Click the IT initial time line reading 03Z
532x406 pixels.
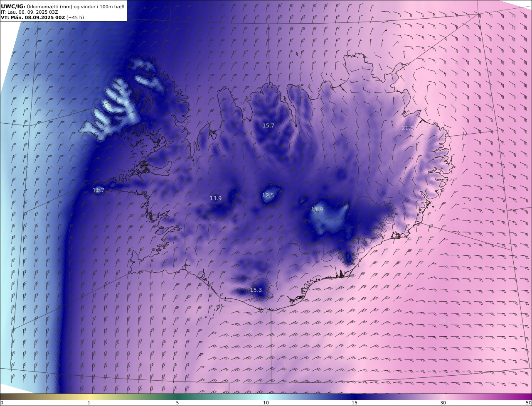click(30, 12)
